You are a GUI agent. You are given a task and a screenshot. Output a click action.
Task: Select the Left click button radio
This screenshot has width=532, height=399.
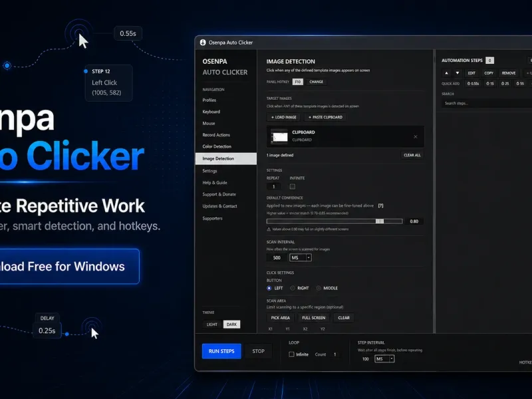pos(269,288)
